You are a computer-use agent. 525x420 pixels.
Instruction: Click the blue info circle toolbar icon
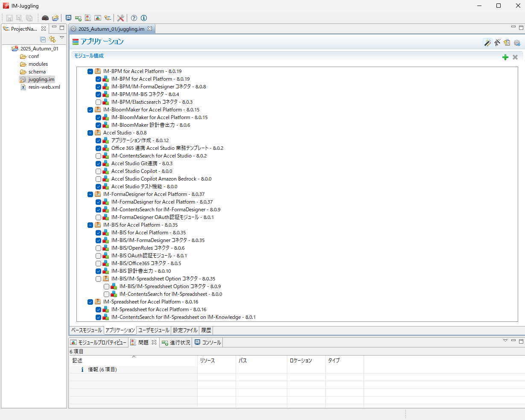coord(144,18)
